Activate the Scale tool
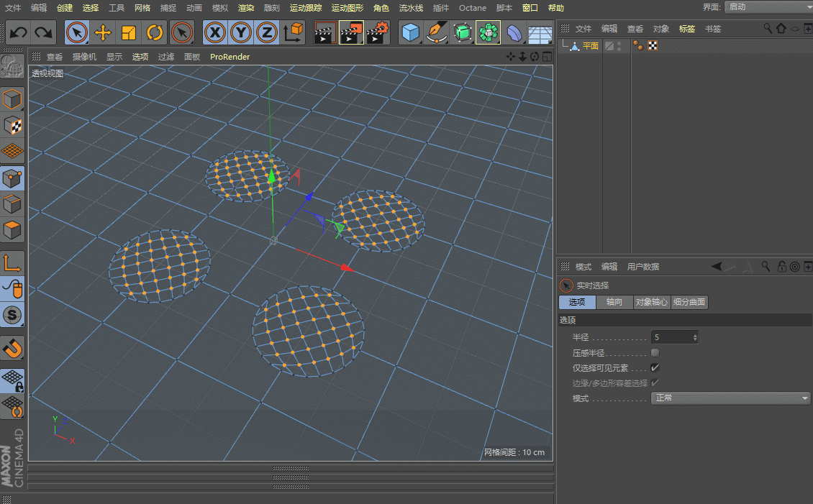Screen dimensions: 813x504 tap(129, 32)
